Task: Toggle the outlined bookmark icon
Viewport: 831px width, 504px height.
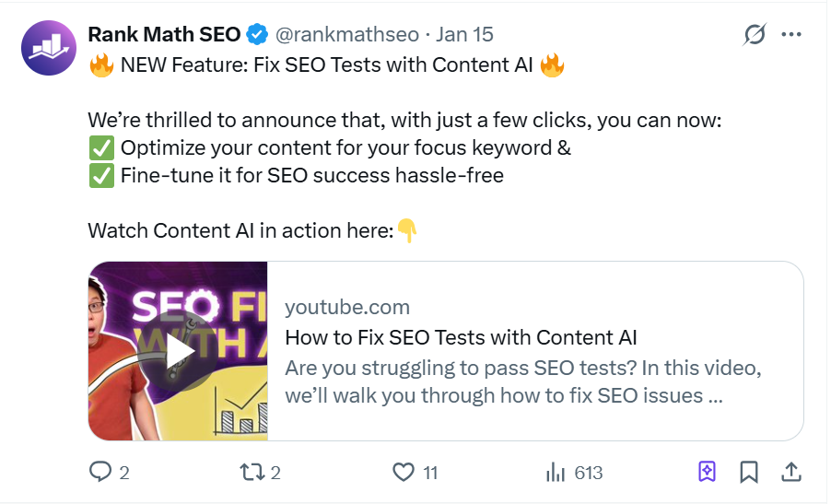Action: [749, 473]
